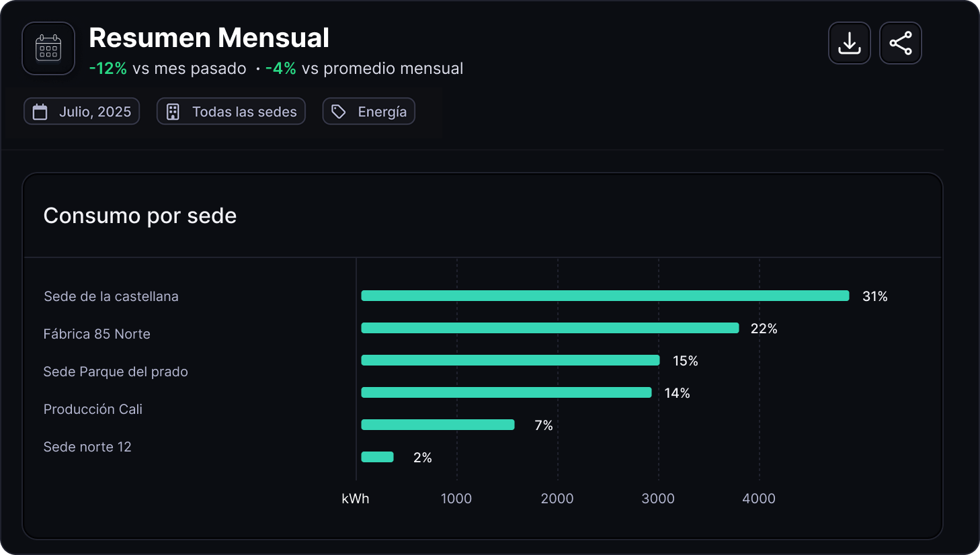Click the calendar icon in the Julio, 2025 filter
The image size is (980, 555).
(40, 112)
